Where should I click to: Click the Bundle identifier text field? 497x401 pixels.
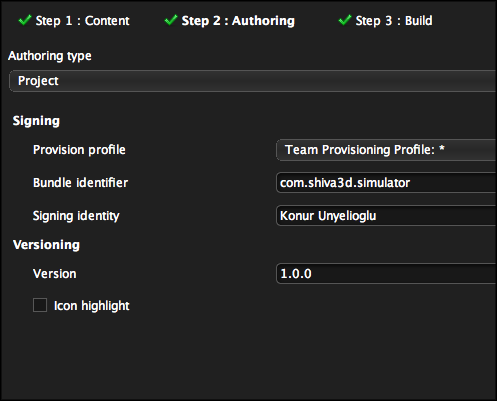(387, 183)
